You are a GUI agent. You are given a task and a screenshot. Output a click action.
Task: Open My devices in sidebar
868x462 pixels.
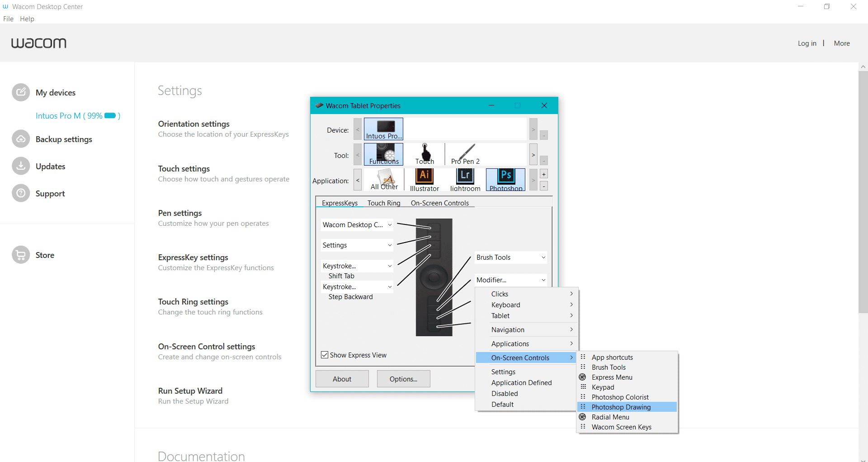click(56, 93)
